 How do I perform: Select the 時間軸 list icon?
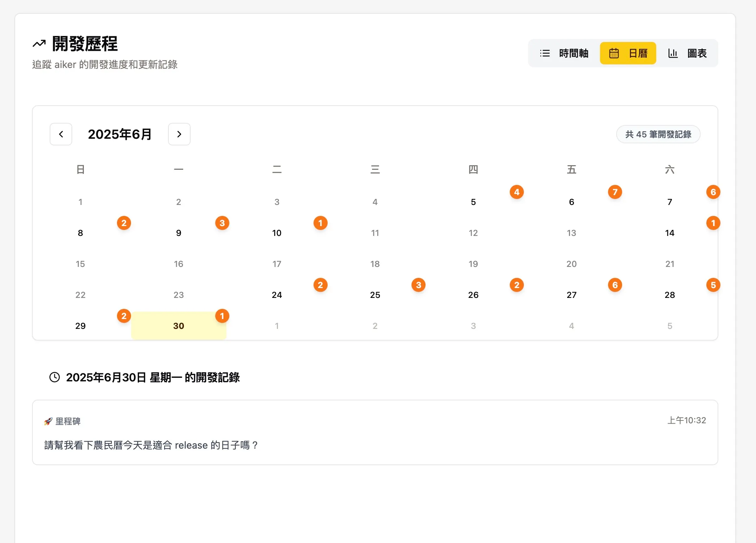coord(545,53)
